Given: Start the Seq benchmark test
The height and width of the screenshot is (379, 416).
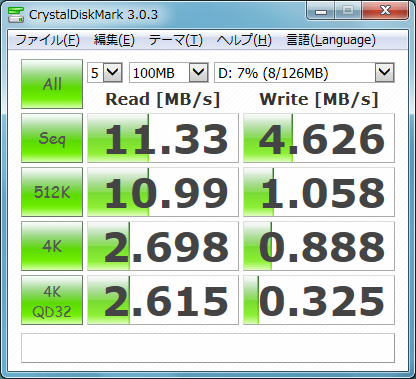Looking at the screenshot, I should coord(52,138).
